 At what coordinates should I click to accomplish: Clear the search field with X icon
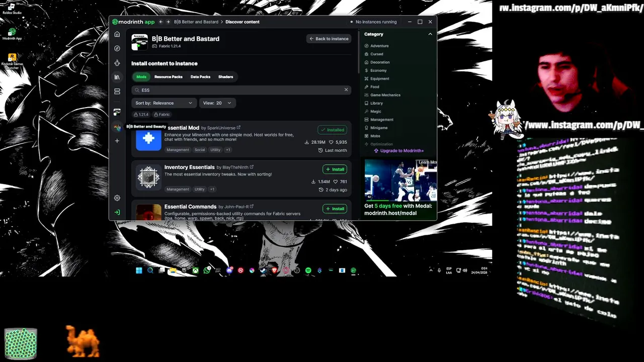coord(346,89)
